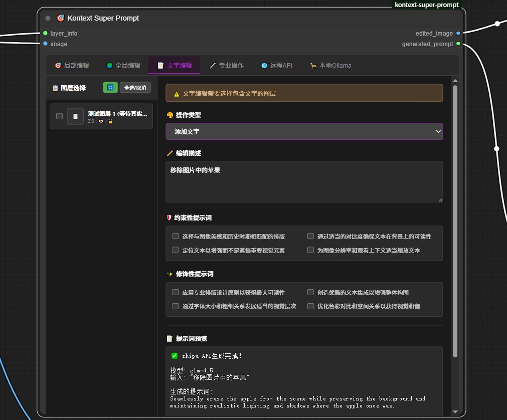Check 优化色彩对比和空间关系以获得视觉和谐
This screenshot has width=507, height=420.
pos(311,306)
